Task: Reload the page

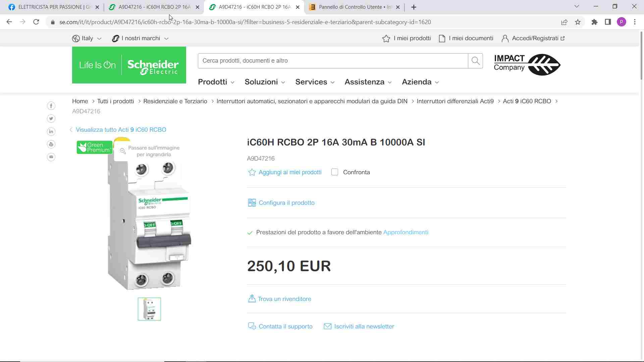Action: (x=36, y=22)
